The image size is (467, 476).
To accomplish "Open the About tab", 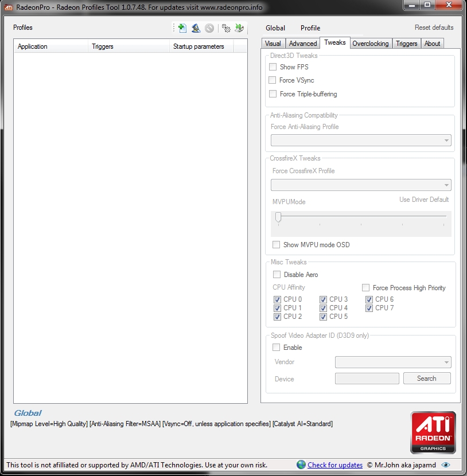I will pyautogui.click(x=432, y=44).
